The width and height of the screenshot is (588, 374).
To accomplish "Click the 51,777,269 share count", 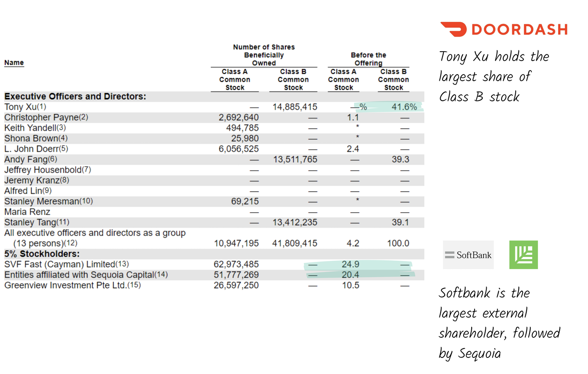I will pyautogui.click(x=236, y=275).
